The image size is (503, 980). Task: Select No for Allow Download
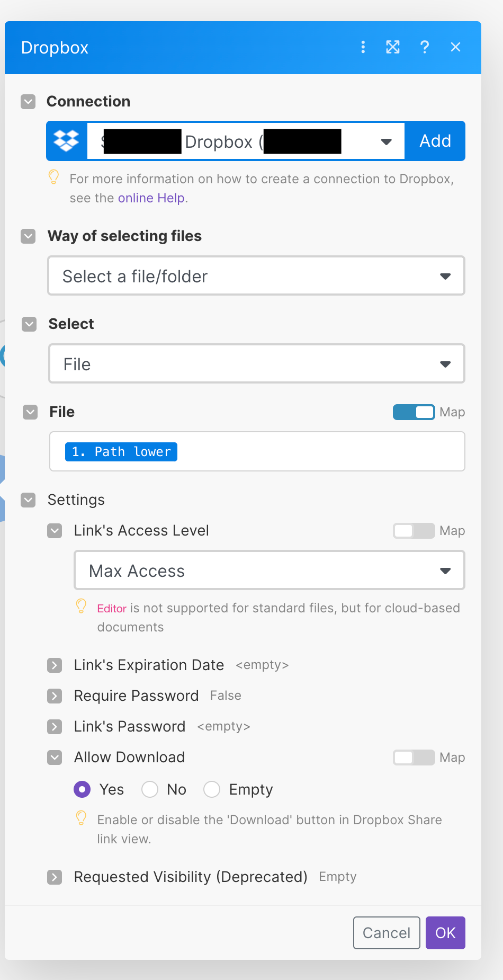150,790
